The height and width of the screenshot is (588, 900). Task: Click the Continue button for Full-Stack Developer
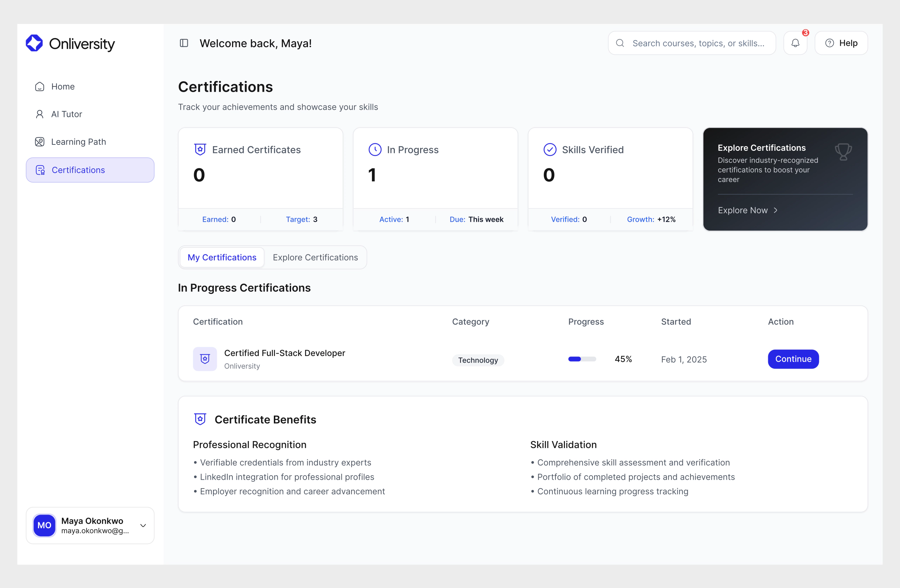click(793, 359)
